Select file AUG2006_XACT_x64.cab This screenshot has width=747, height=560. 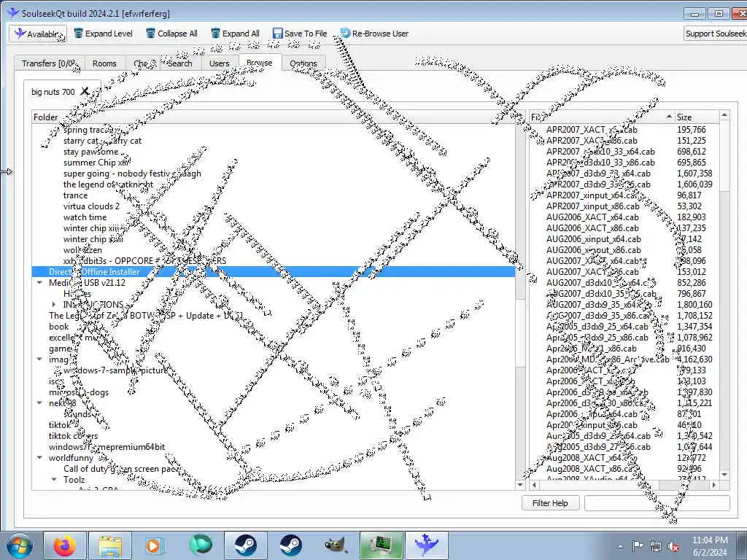592,217
